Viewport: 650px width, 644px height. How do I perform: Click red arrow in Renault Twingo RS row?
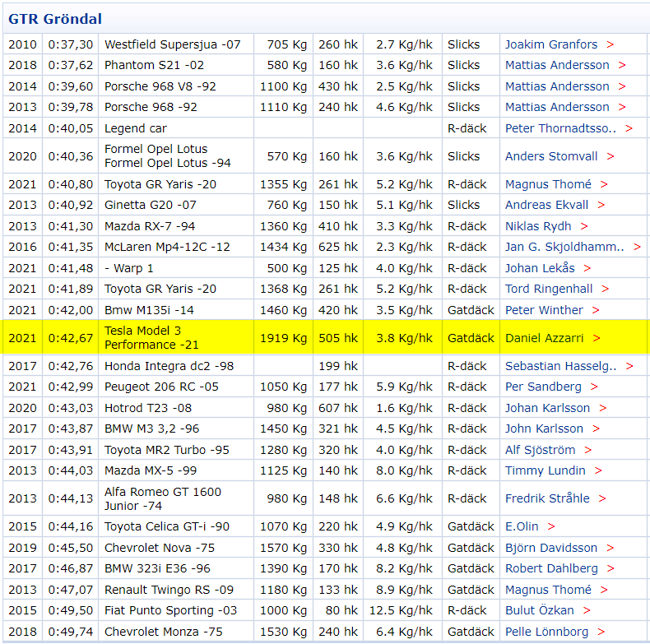604,590
